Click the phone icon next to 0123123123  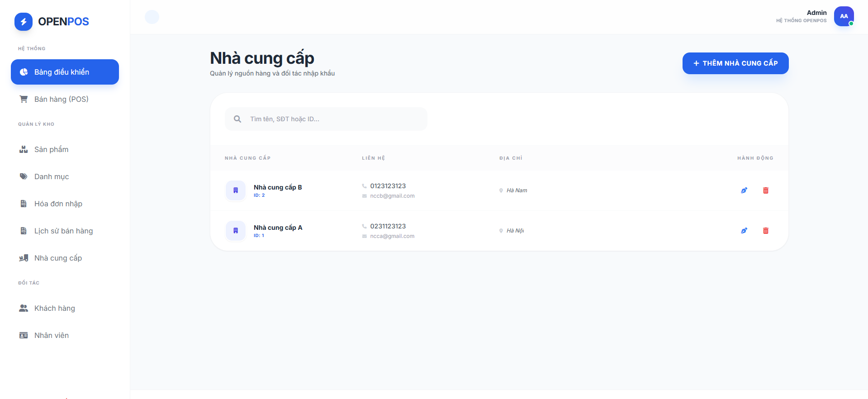[364, 186]
